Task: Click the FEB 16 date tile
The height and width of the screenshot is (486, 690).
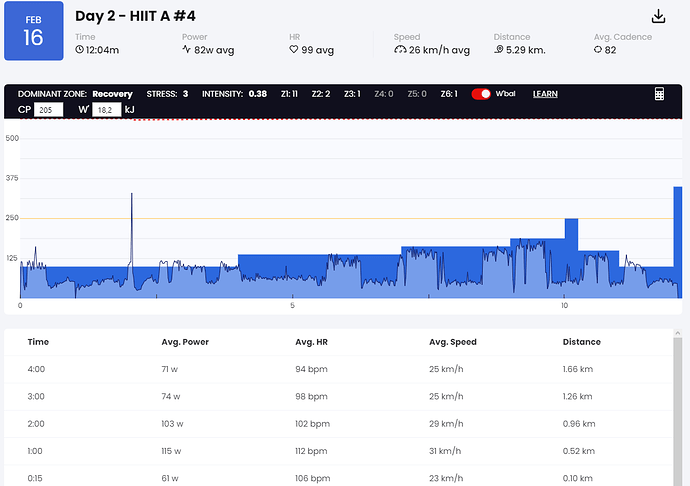Action: [34, 31]
